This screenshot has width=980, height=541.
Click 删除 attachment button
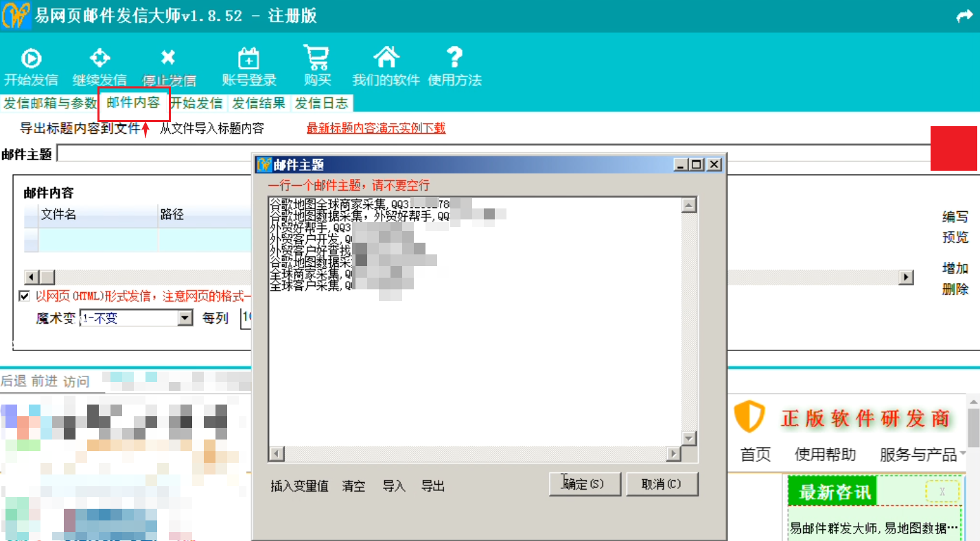click(x=955, y=289)
